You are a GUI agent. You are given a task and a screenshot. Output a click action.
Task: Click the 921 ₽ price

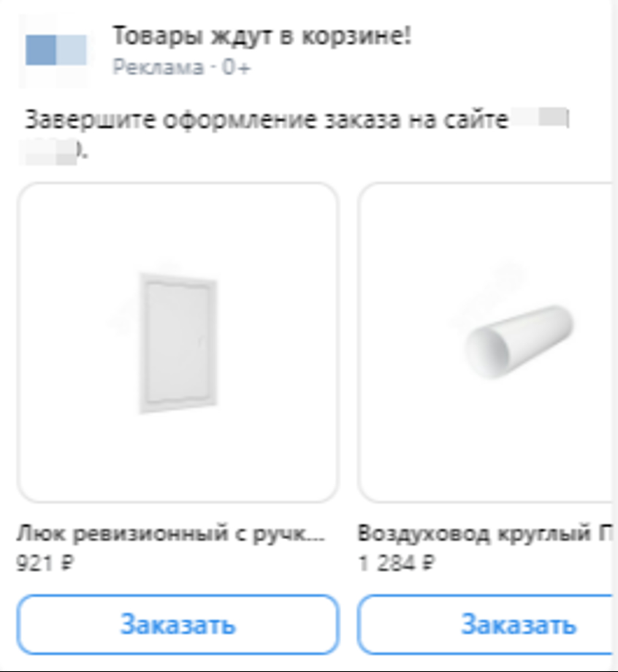click(45, 563)
